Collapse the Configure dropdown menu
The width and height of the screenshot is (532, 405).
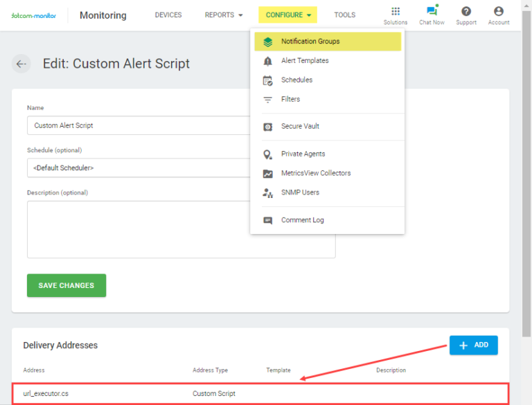click(287, 15)
